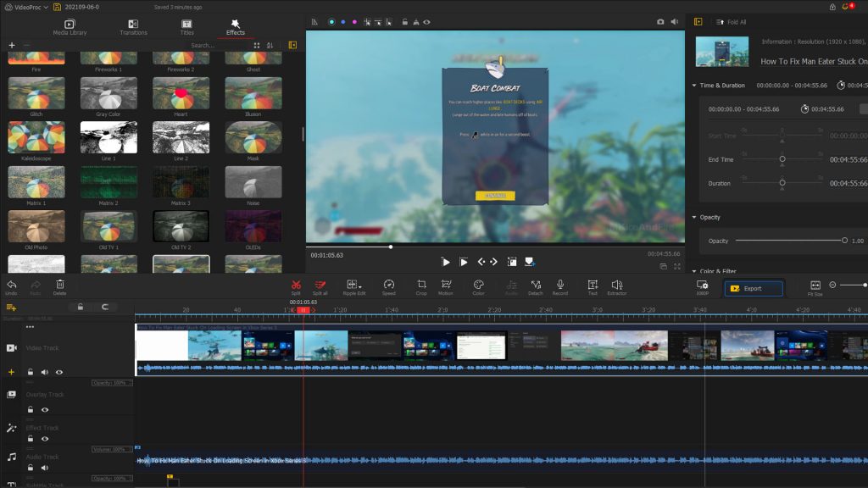The width and height of the screenshot is (868, 488).
Task: Click the sort icon beside Search
Action: (270, 46)
